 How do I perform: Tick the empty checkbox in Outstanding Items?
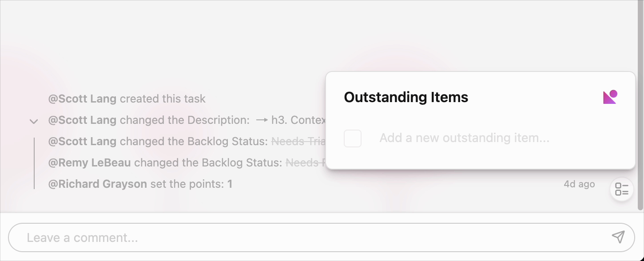pos(352,138)
